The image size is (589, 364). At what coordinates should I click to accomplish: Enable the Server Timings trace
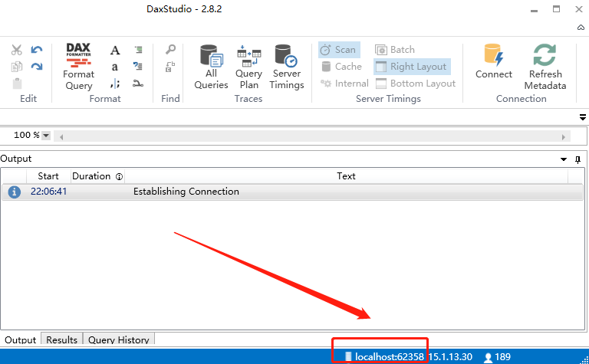[287, 67]
